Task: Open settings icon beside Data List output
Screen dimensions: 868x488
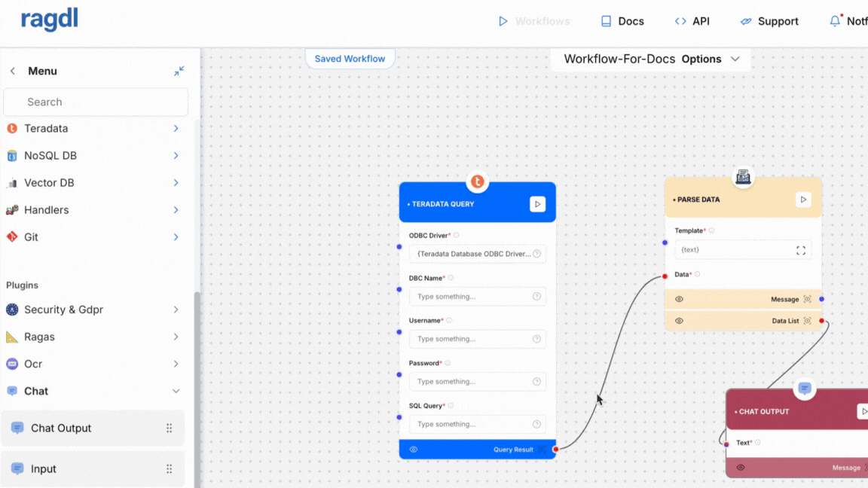Action: click(x=807, y=321)
